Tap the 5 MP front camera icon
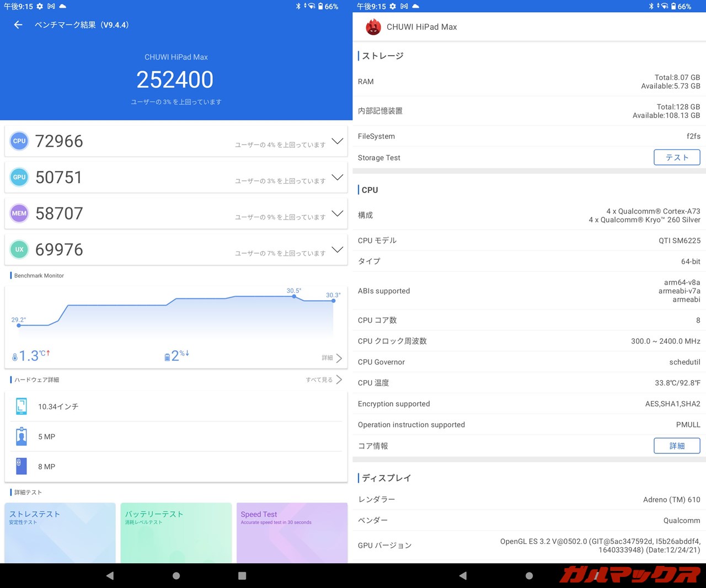Screen dimensions: 706x588 point(22,436)
